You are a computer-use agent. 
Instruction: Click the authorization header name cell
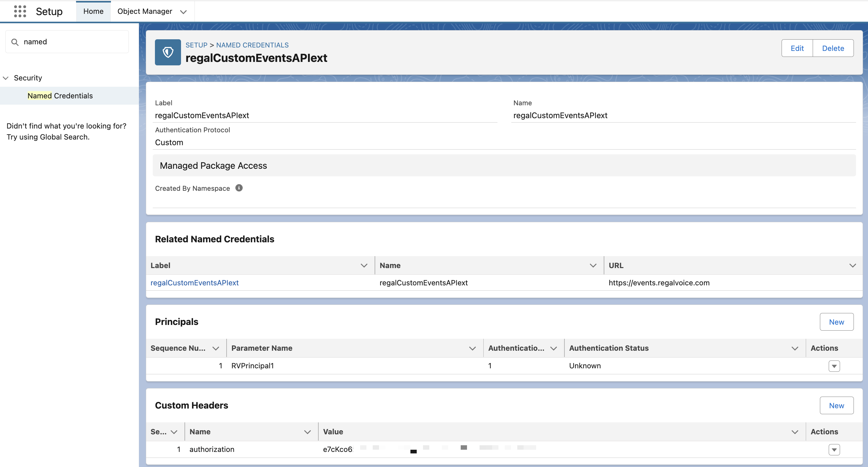[212, 449]
